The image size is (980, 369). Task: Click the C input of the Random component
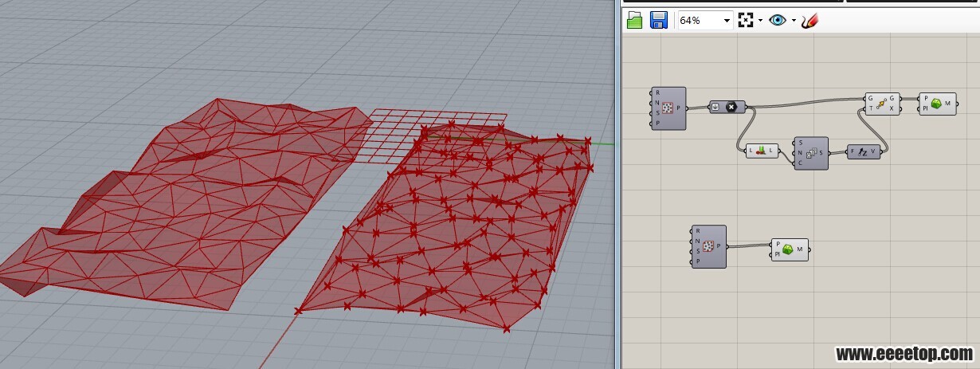[x=800, y=163]
